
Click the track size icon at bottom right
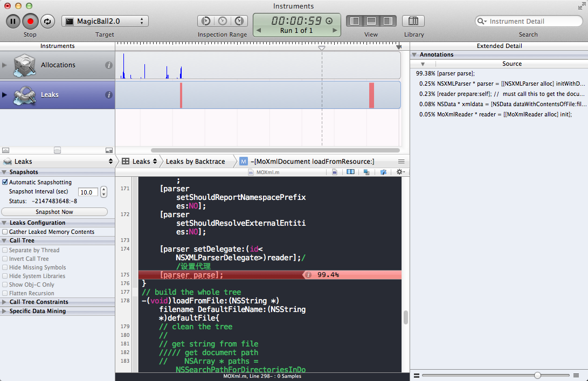point(109,150)
